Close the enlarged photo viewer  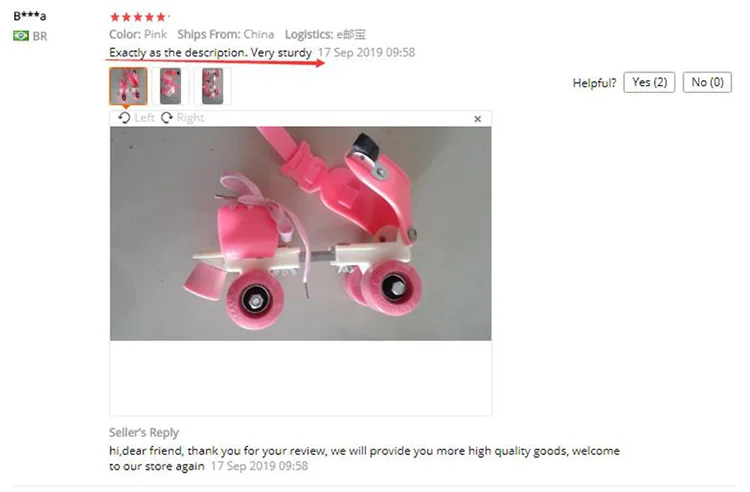pos(477,119)
